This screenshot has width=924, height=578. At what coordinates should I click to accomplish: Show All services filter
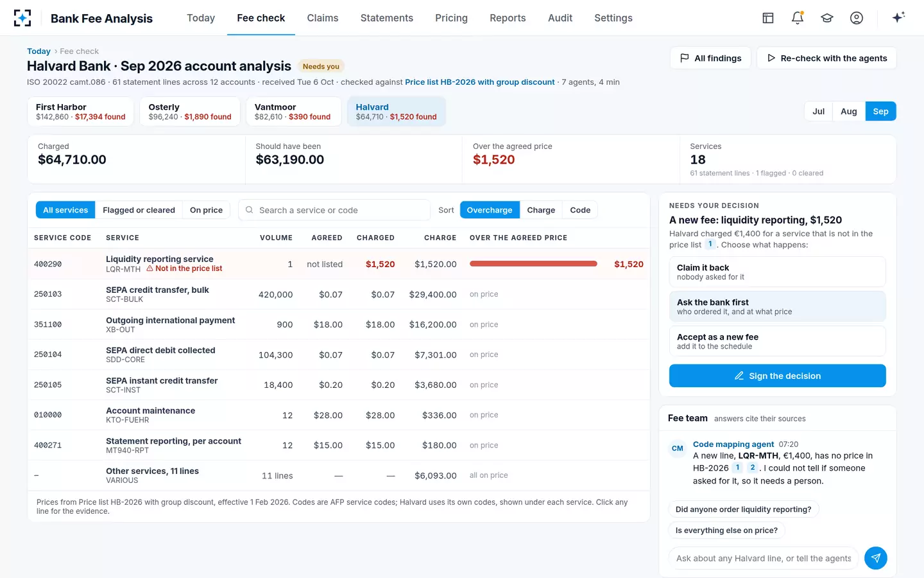pyautogui.click(x=65, y=210)
